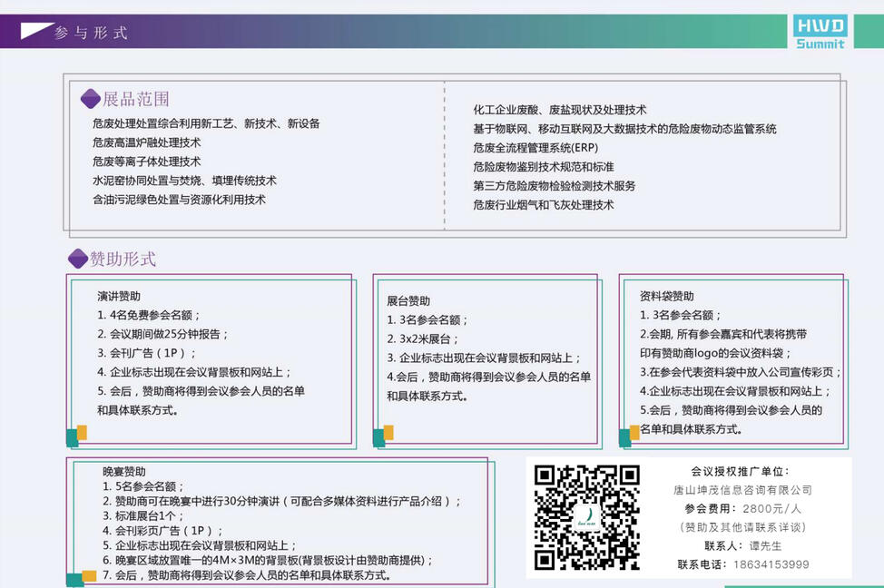Click the 2800元/人 fee text

coord(772,508)
